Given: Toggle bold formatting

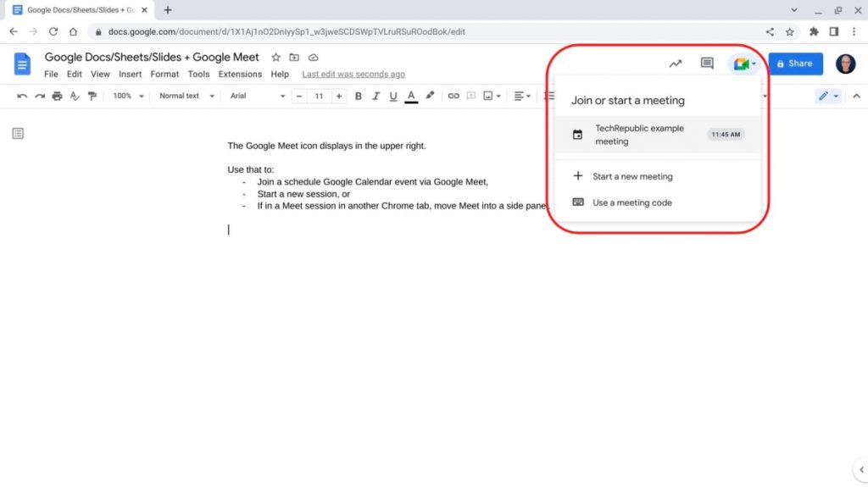Looking at the screenshot, I should click(x=359, y=97).
